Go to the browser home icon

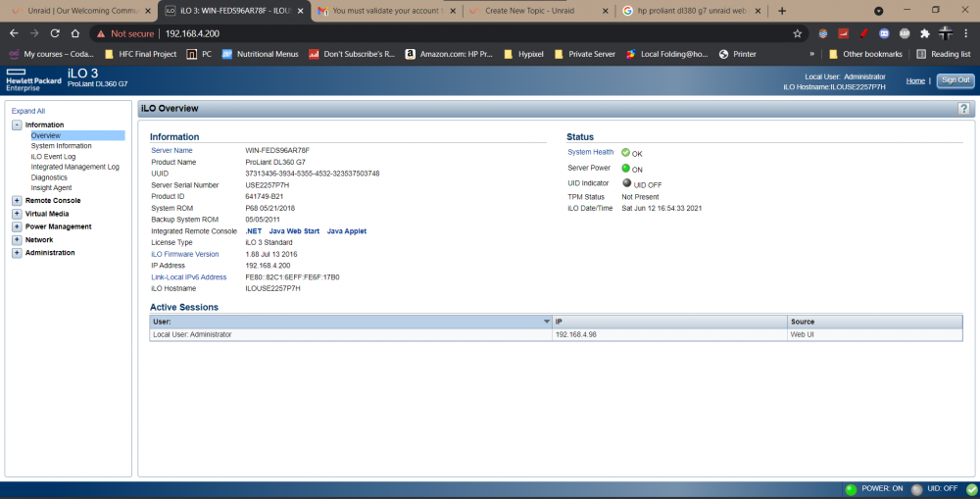pyautogui.click(x=75, y=33)
